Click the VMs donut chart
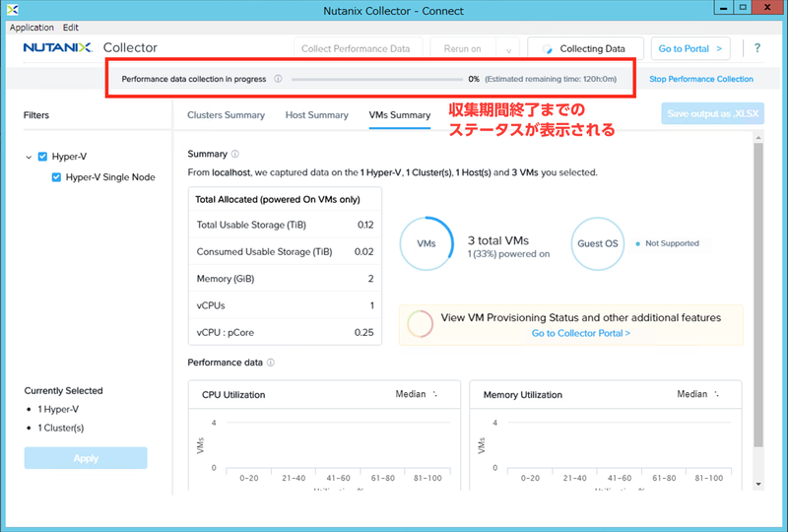This screenshot has width=788, height=532. (x=427, y=244)
